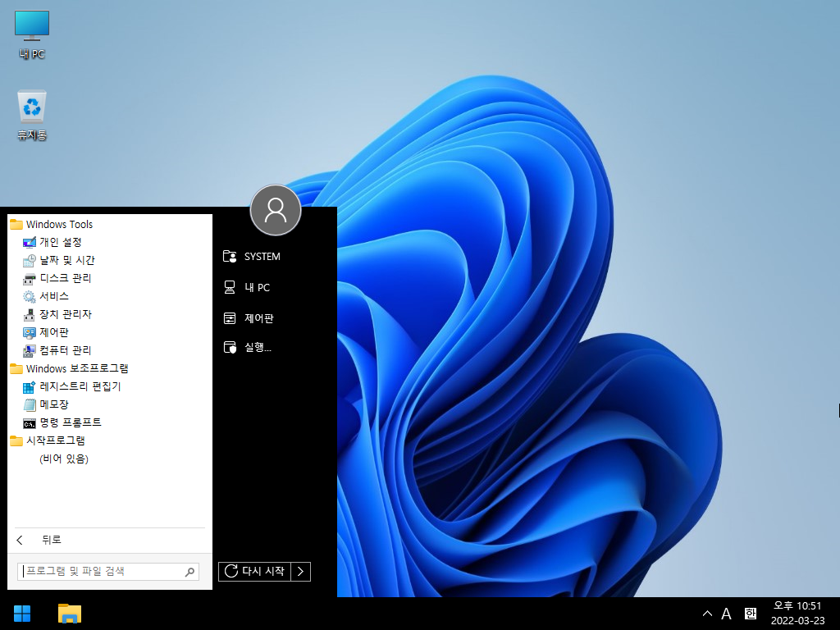Collapse the Windows 보조프로그램 folder
840x630 pixels.
[69, 368]
